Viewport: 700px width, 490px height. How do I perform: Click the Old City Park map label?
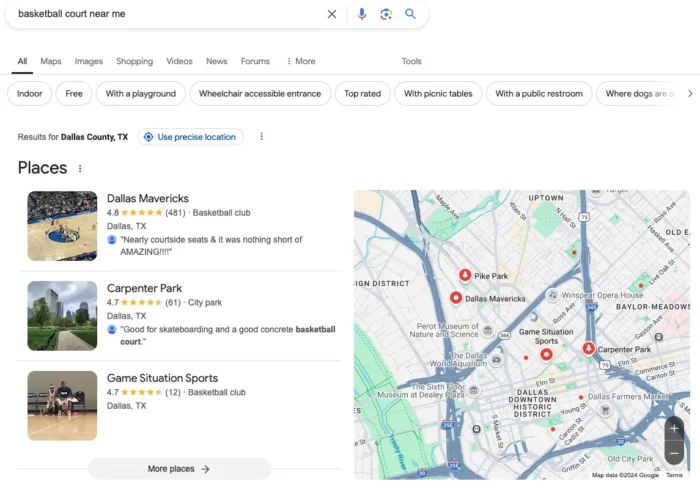click(x=630, y=459)
